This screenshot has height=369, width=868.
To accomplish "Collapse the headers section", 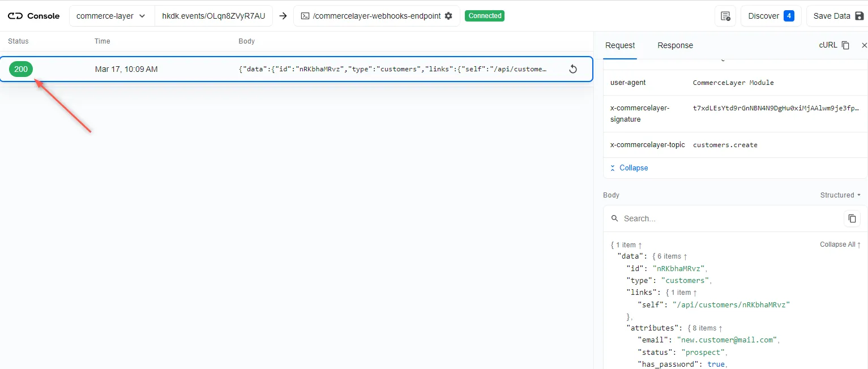I will pos(629,168).
